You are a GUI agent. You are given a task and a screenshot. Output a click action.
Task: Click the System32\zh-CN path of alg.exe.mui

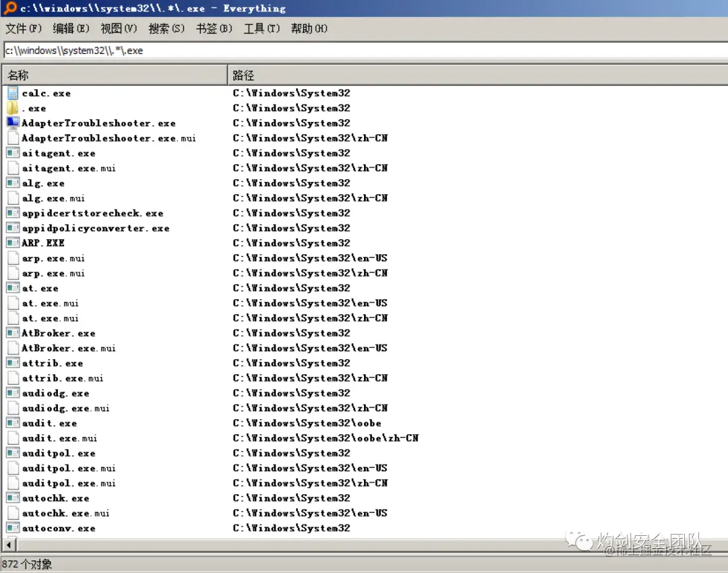310,198
